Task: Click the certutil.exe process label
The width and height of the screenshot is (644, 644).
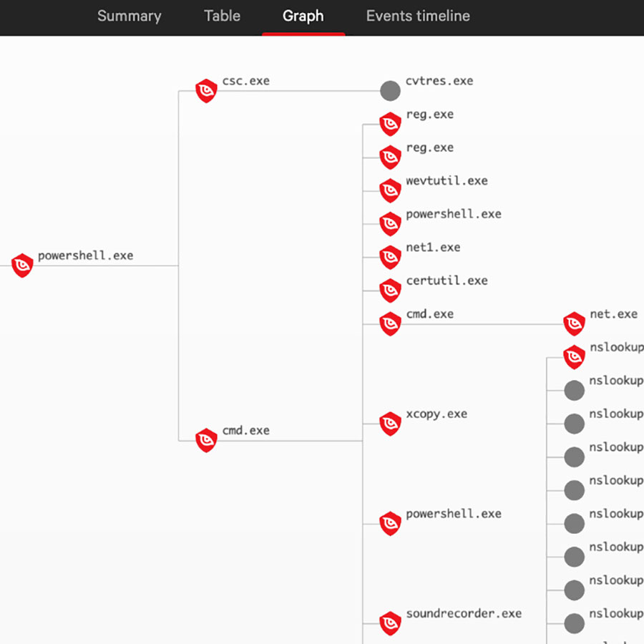Action: coord(447,280)
